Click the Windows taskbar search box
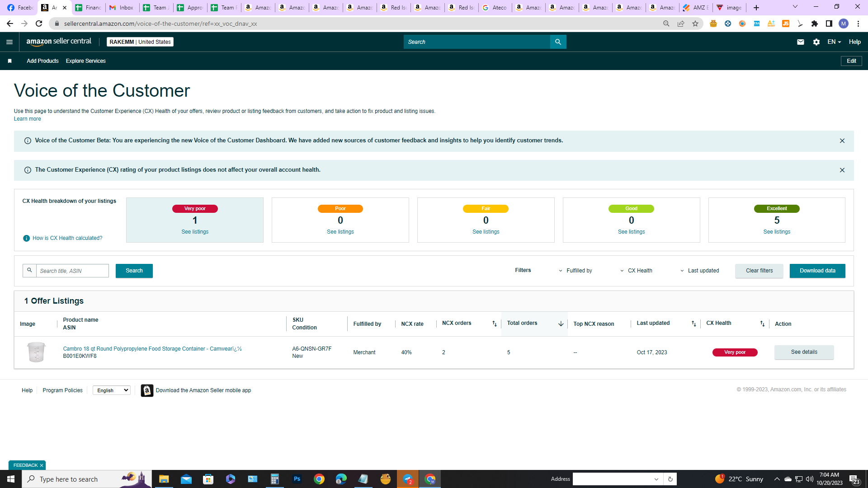Viewport: 868px width, 488px height. coord(87,479)
